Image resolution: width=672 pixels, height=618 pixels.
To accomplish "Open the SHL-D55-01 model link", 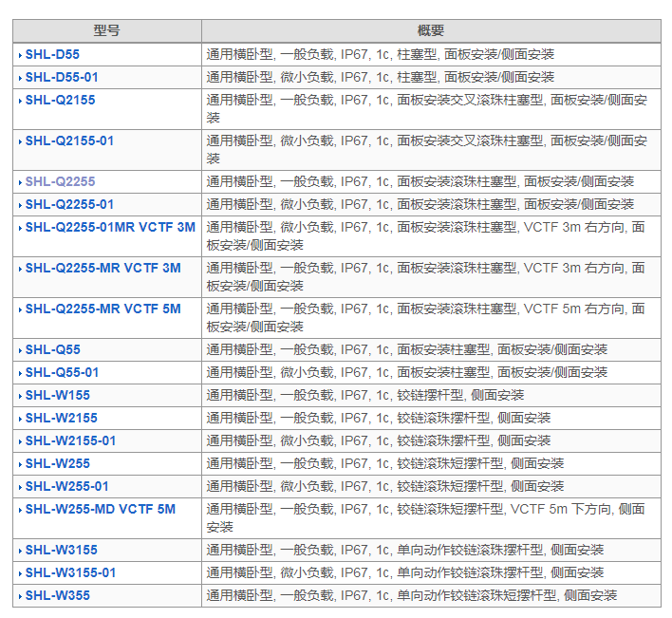I will [62, 77].
